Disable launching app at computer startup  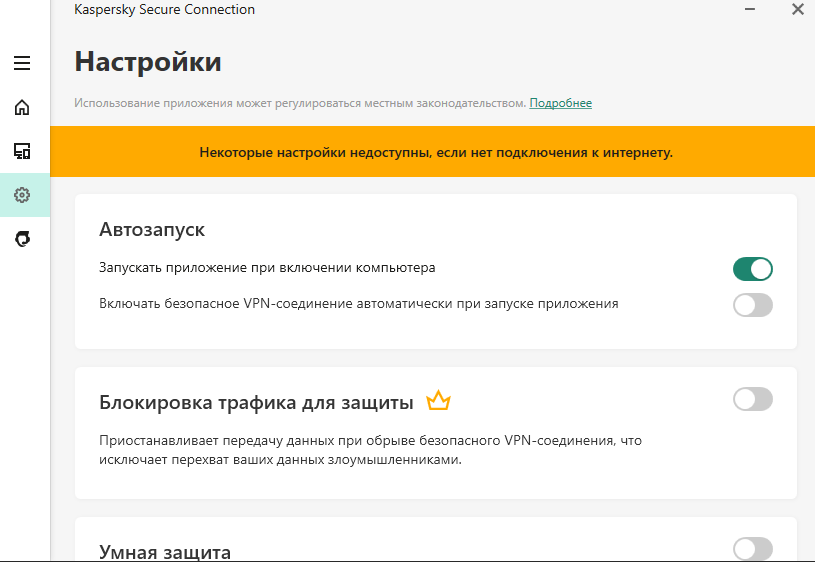753,269
